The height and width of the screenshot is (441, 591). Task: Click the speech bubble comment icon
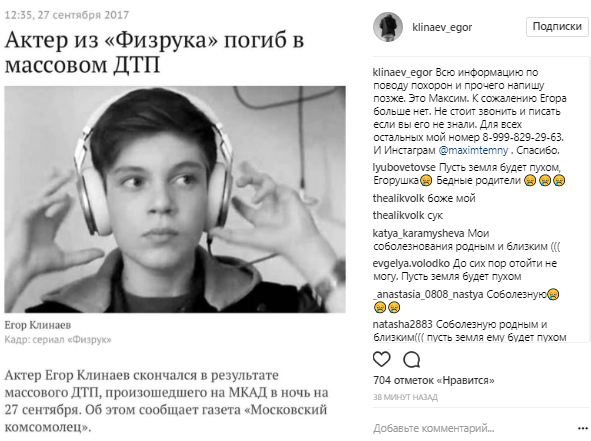(x=412, y=360)
